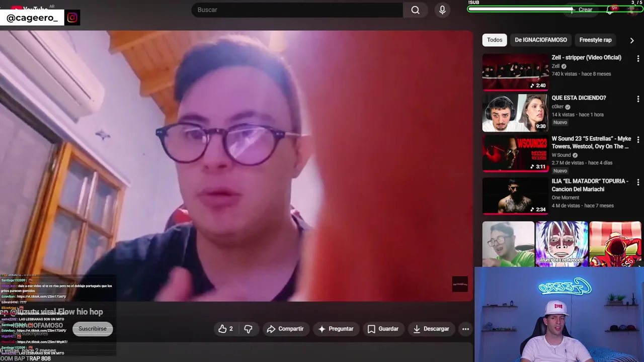Click the title QUE ESTA DICIENDO?
644x362 pixels.
click(579, 98)
